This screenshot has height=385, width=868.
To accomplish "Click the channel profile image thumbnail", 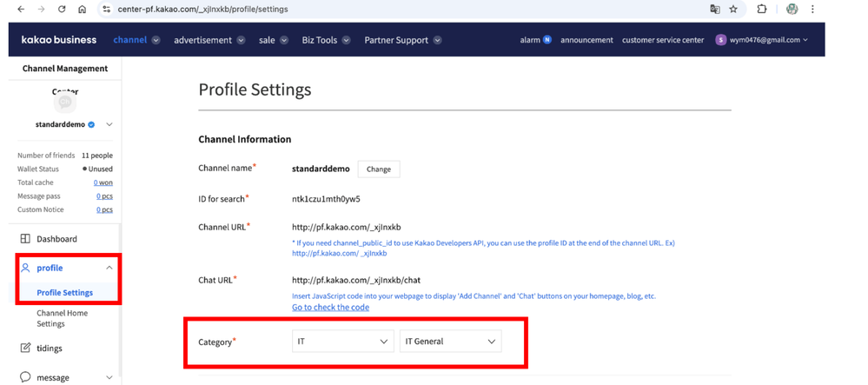I will [65, 102].
